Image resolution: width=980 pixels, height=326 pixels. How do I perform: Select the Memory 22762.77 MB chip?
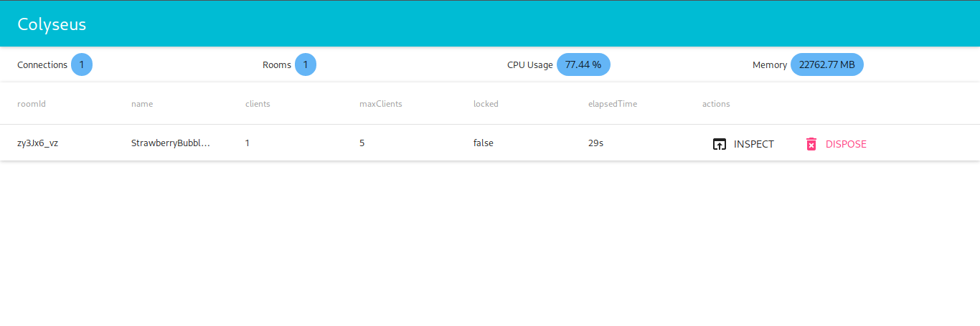tap(826, 64)
